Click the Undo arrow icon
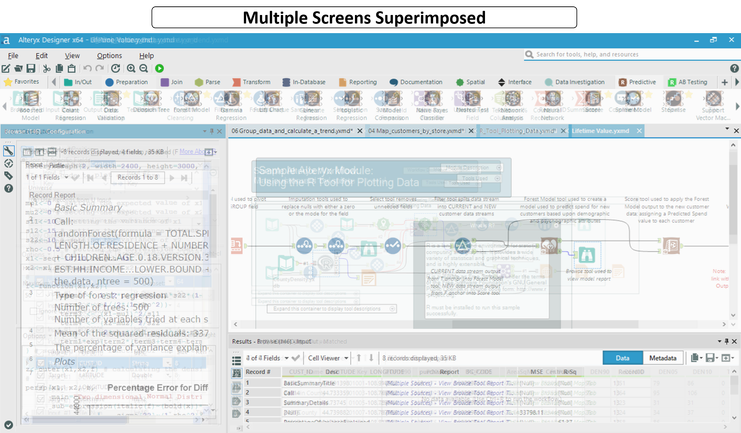Image resolution: width=741 pixels, height=433 pixels. [x=87, y=69]
